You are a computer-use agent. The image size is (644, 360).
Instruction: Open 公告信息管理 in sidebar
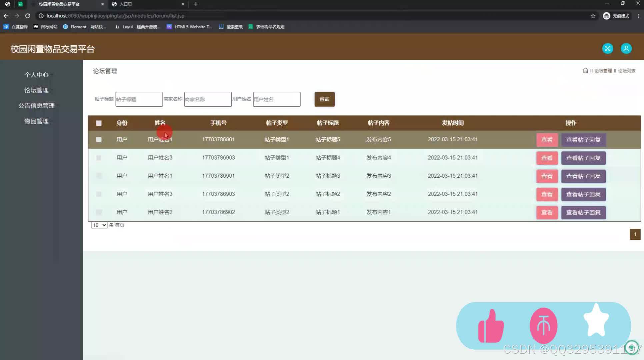tap(36, 106)
